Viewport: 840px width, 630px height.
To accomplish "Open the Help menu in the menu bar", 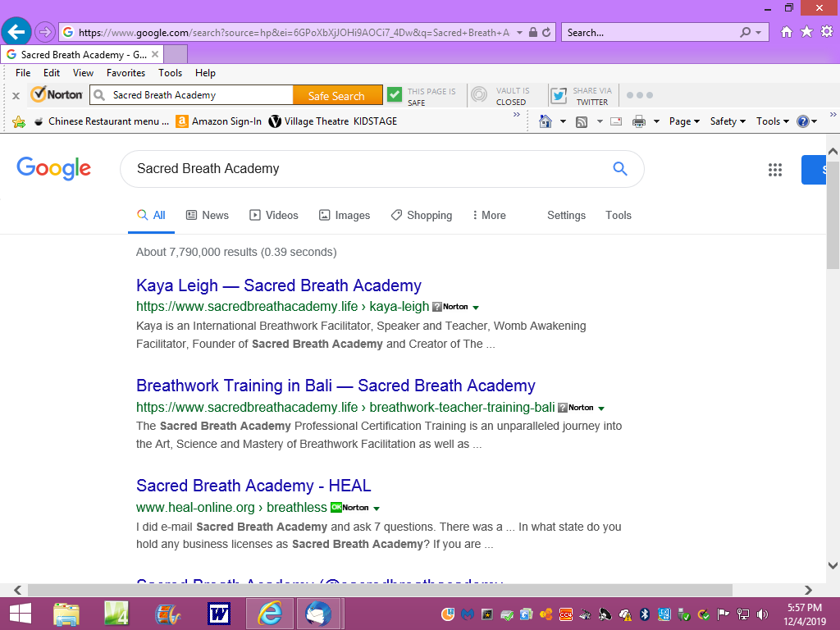I will (205, 73).
